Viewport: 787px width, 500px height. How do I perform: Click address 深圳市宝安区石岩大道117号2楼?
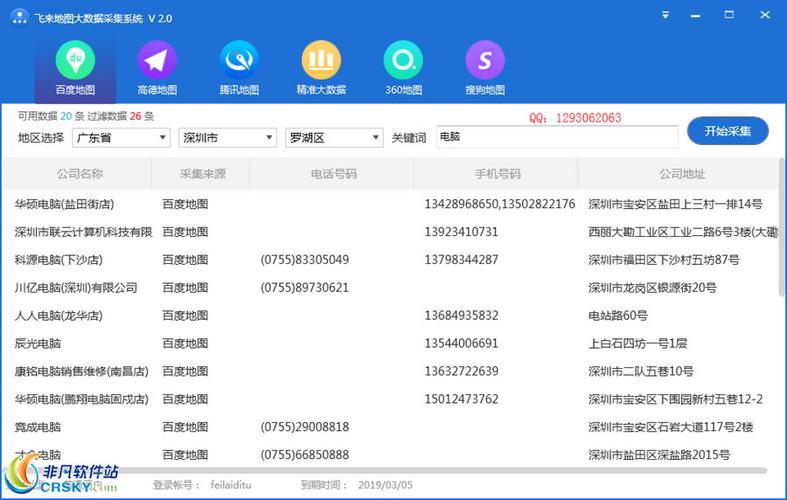click(x=671, y=427)
